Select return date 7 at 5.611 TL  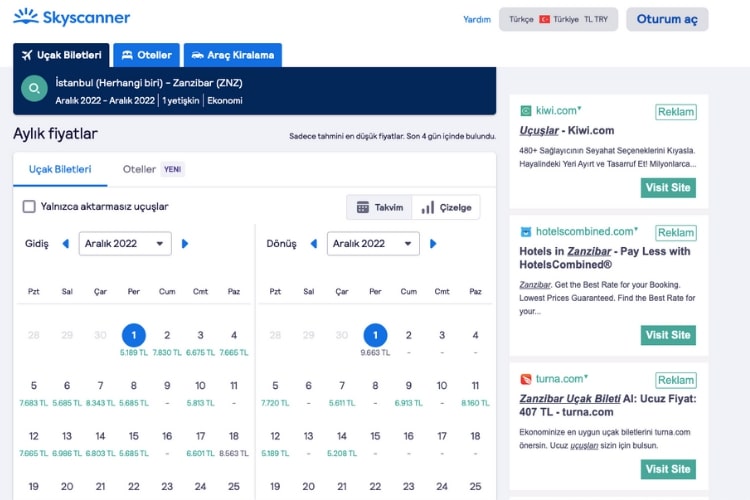(342, 393)
